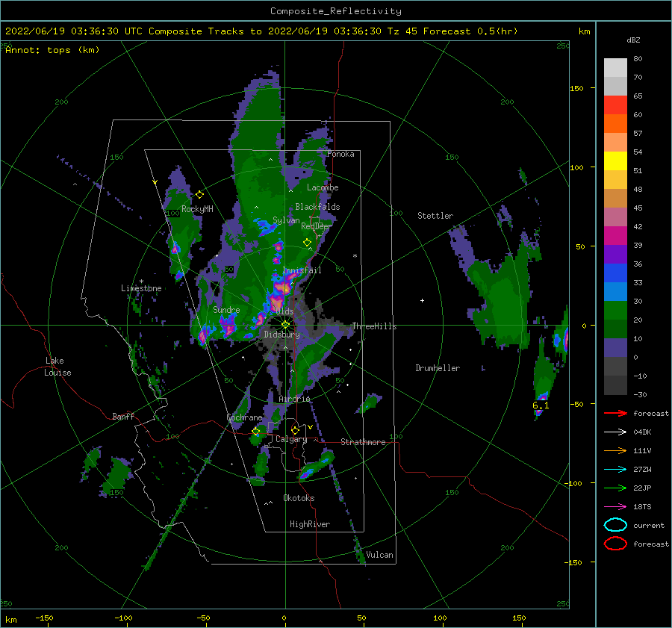Click the Banff city label
Image resolution: width=672 pixels, height=628 pixels.
coord(123,416)
